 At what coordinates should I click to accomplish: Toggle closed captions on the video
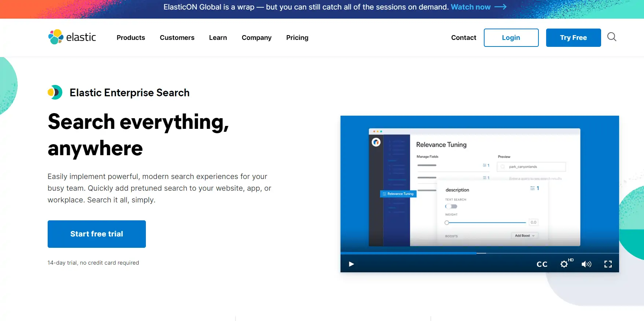pyautogui.click(x=542, y=264)
